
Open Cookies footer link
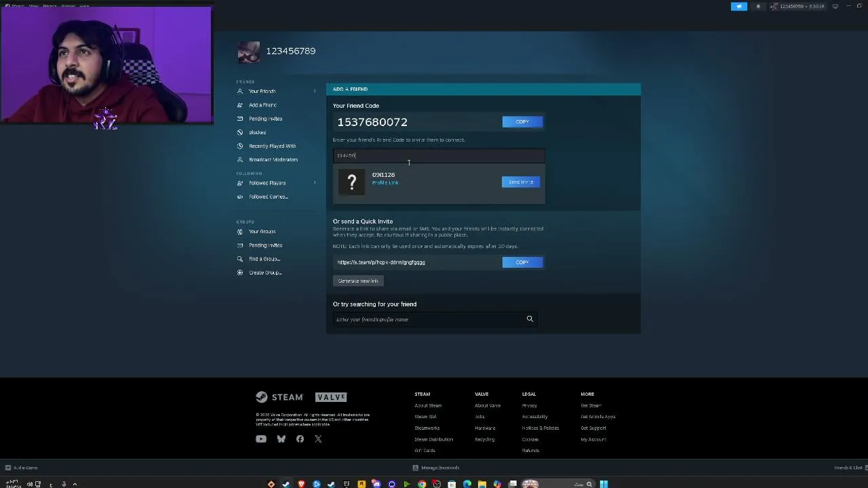click(x=530, y=439)
